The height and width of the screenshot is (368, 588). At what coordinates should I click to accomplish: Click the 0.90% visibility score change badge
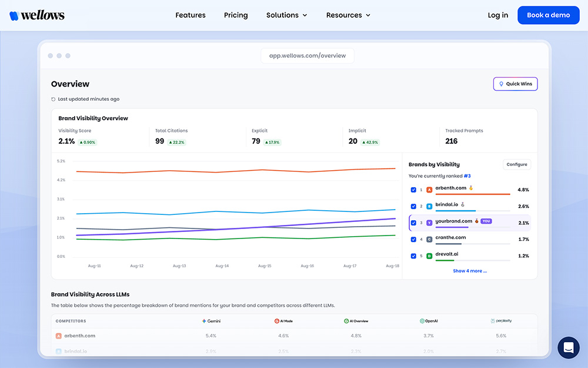click(88, 142)
